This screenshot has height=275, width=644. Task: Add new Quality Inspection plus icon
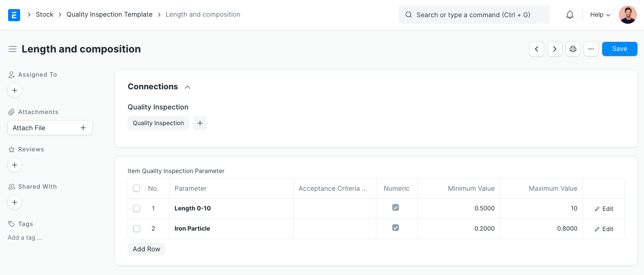coord(200,123)
